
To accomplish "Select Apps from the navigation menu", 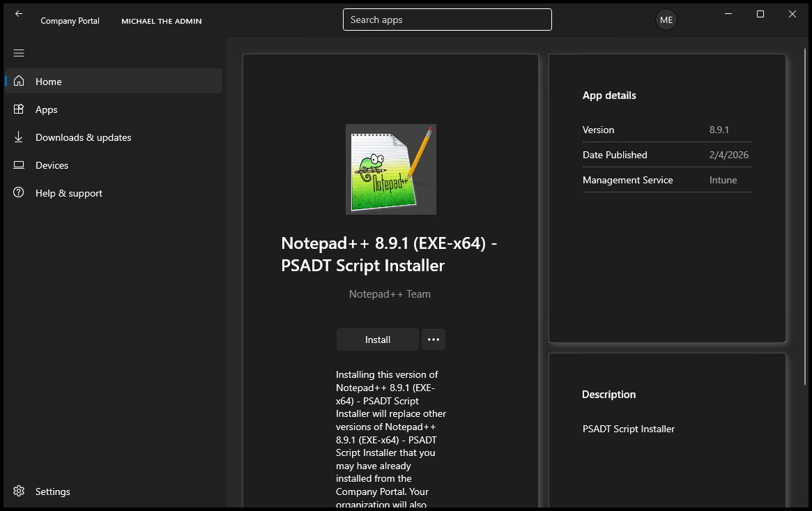I will click(x=46, y=109).
